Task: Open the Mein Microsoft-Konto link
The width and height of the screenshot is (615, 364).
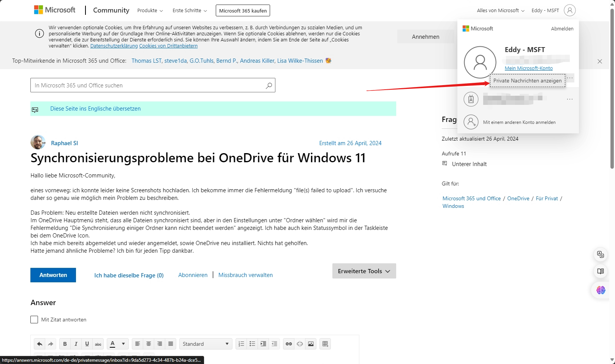Action: [x=529, y=68]
